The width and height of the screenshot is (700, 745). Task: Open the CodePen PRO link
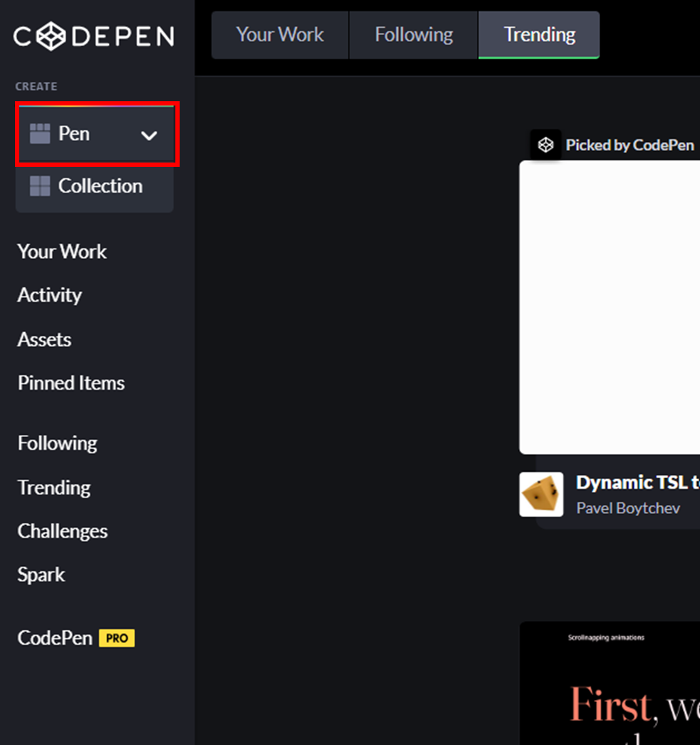(76, 638)
